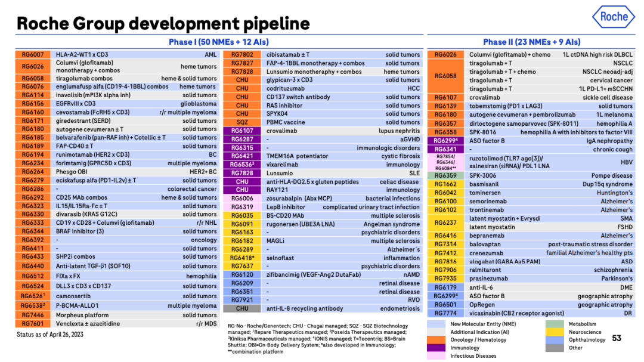Screen dimensions: 644x362
Task: Click 'SPYK04' compound name
Action: pos(277,114)
